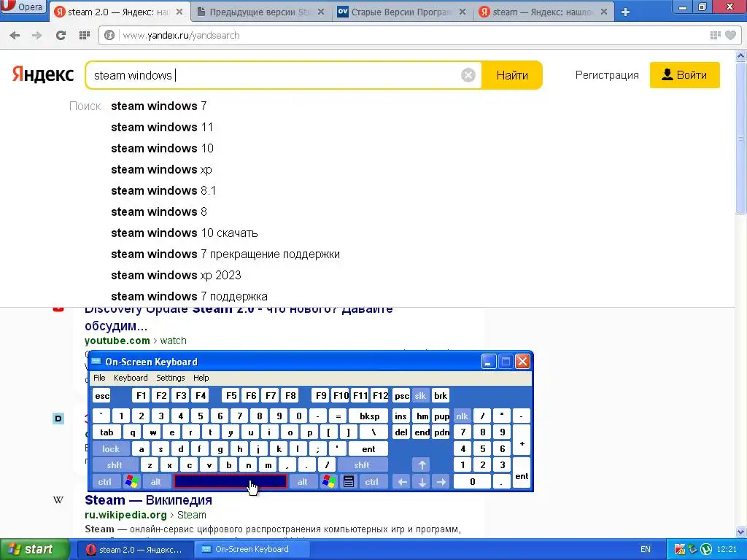This screenshot has height=560, width=747.
Task: Toggle the right shft key
Action: (x=362, y=464)
